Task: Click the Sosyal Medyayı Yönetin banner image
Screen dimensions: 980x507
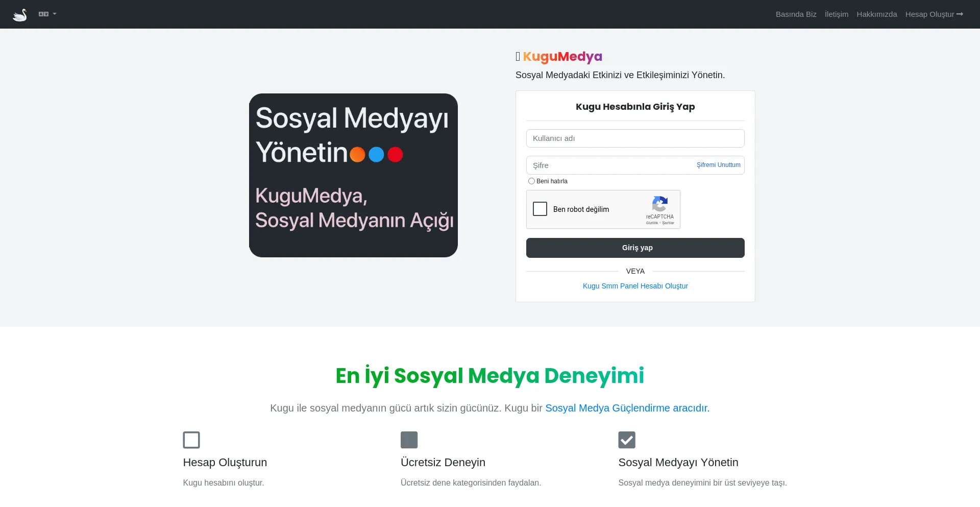Action: 353,175
